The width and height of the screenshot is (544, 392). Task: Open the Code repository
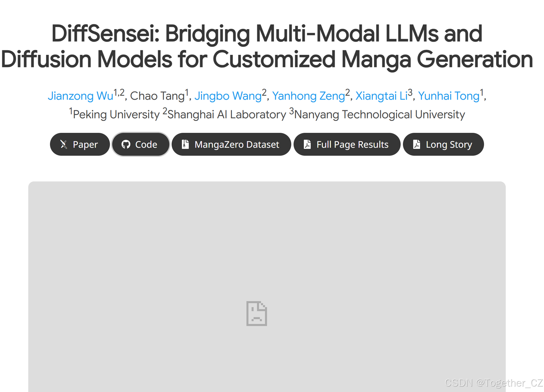point(140,144)
